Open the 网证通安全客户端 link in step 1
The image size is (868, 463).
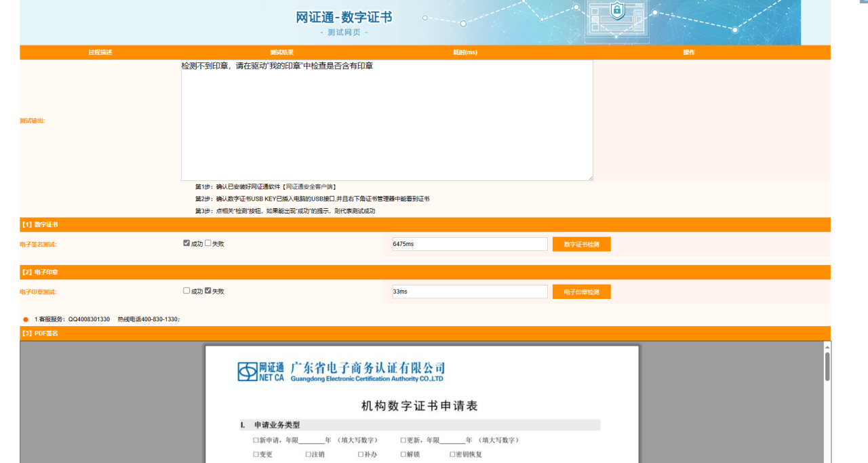[310, 186]
